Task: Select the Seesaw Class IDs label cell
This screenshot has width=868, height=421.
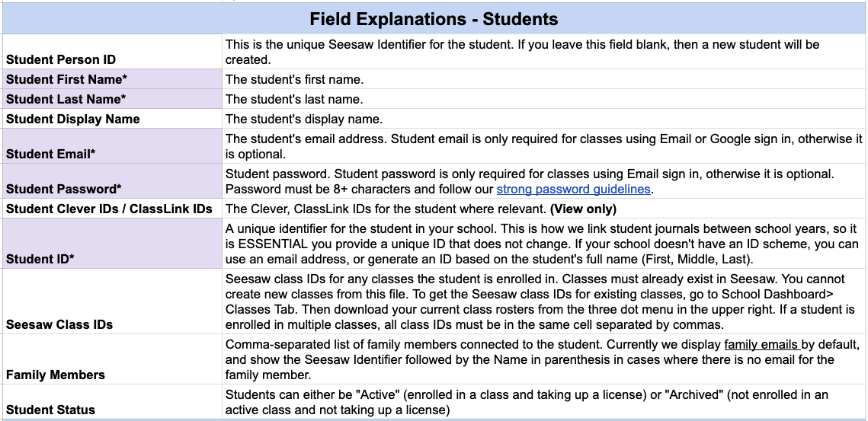Action: coord(112,301)
